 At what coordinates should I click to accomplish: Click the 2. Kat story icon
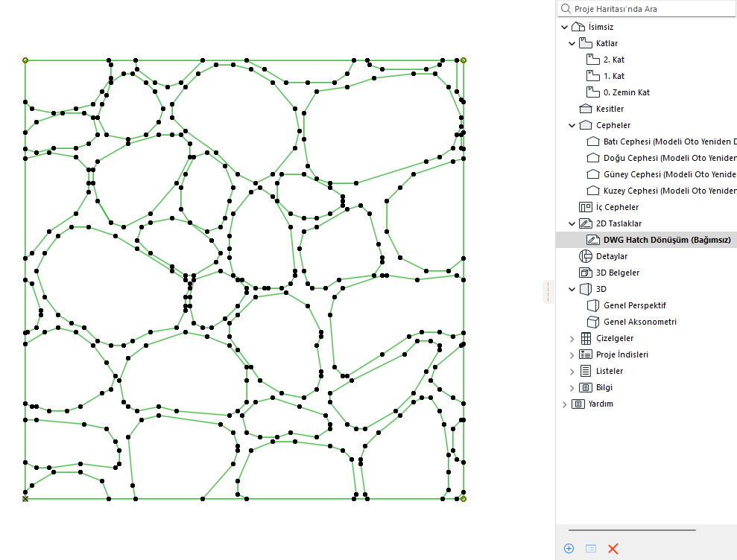[x=592, y=60]
